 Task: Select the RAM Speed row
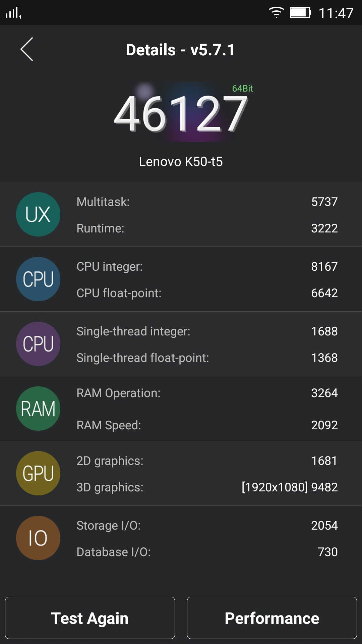pos(206,425)
